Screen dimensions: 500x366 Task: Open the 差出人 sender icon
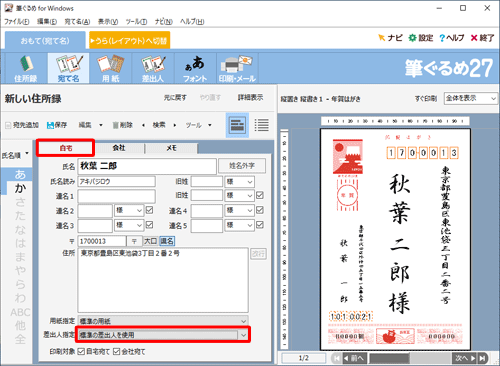point(153,68)
